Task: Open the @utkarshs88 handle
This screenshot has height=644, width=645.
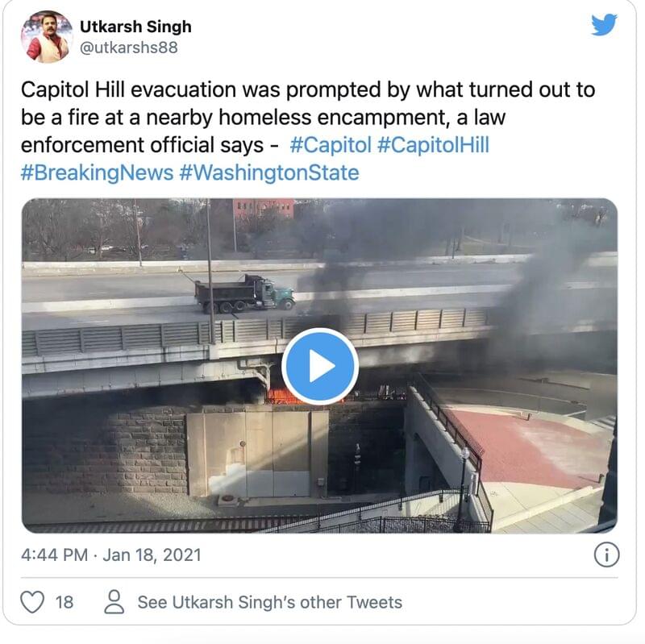Action: coord(129,48)
